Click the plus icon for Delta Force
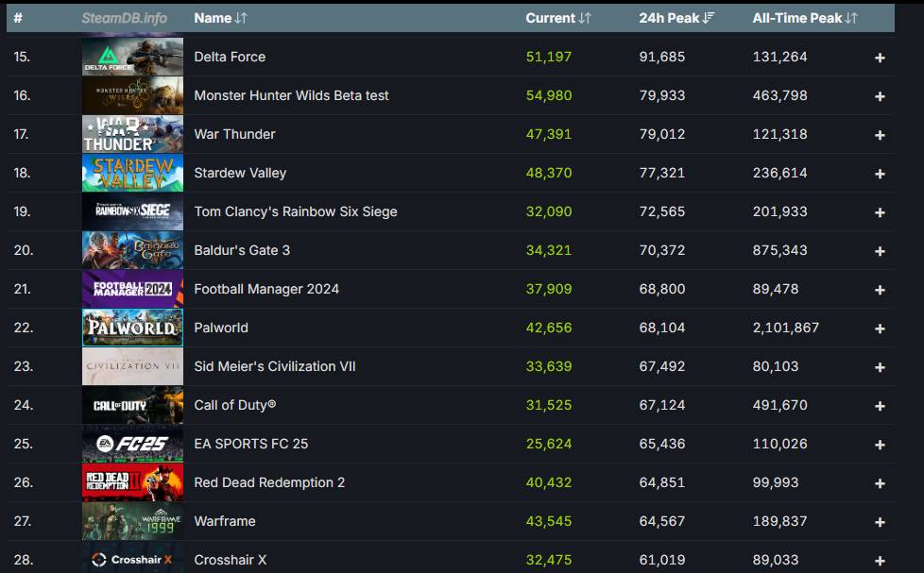924x573 pixels. click(x=880, y=58)
